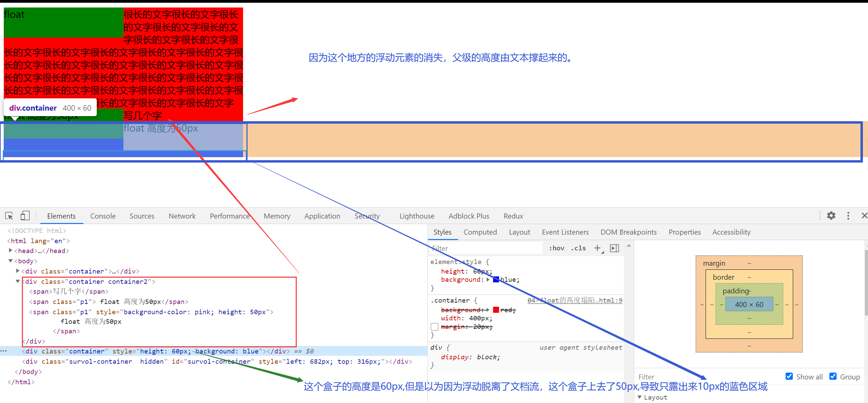Activate the inspect element picker icon
Screen dimensions: 868x403
pos(9,216)
